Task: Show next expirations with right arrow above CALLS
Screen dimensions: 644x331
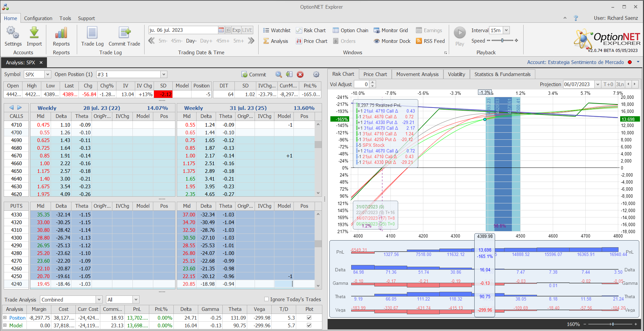Action: pyautogui.click(x=19, y=108)
